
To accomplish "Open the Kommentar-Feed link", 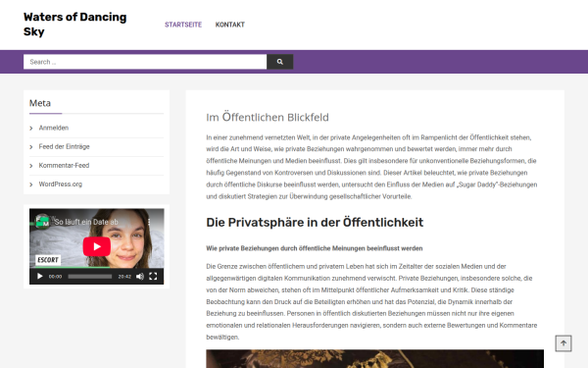I will (x=64, y=165).
